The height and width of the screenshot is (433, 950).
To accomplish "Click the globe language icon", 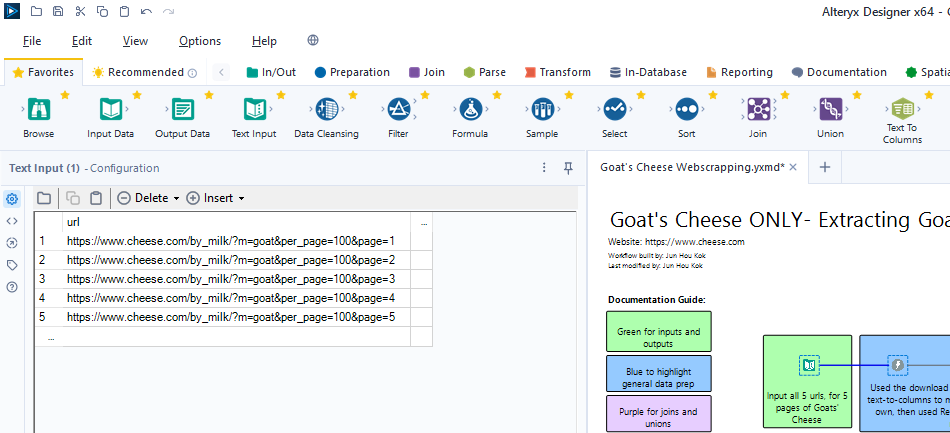I will (x=313, y=40).
